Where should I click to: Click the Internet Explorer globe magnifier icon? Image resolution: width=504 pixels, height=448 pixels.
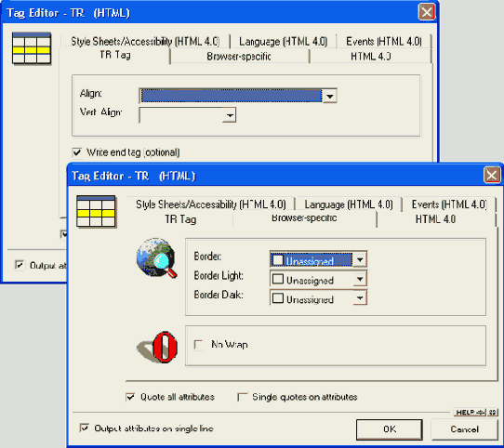tap(156, 258)
